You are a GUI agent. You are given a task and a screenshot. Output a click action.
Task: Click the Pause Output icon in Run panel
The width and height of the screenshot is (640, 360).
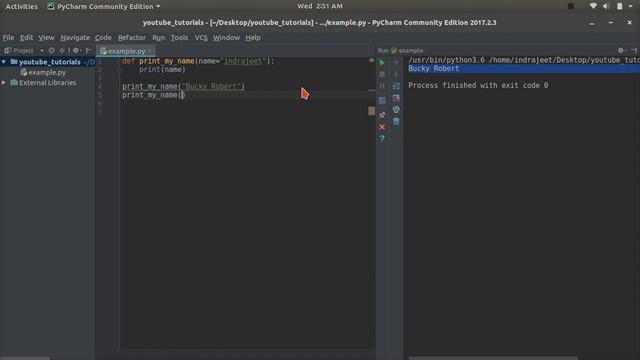(382, 86)
